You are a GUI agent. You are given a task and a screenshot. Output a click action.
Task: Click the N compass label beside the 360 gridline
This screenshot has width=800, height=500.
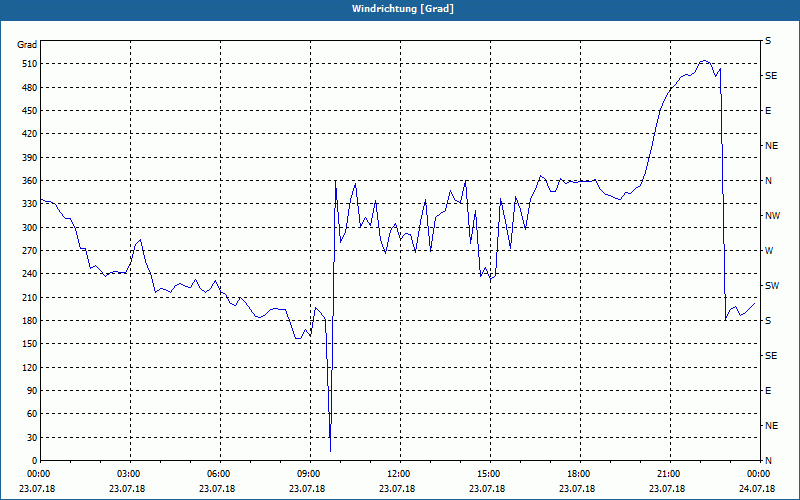pyautogui.click(x=768, y=181)
